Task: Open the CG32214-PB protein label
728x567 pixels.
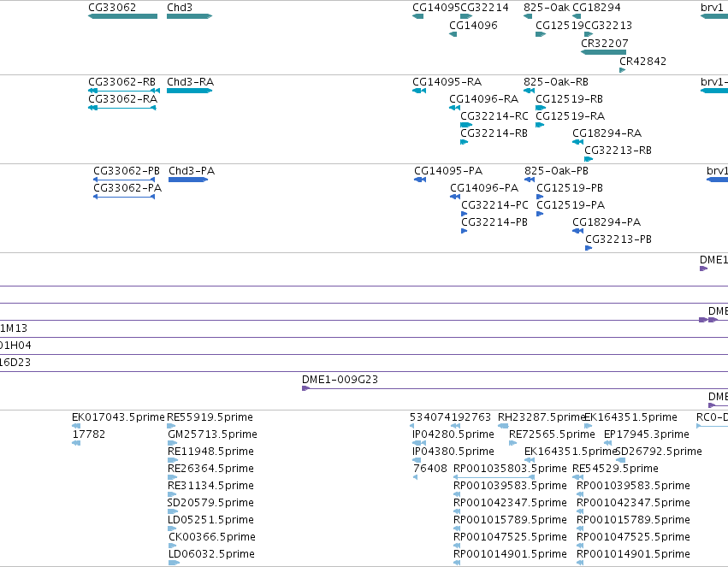Action: [494, 222]
